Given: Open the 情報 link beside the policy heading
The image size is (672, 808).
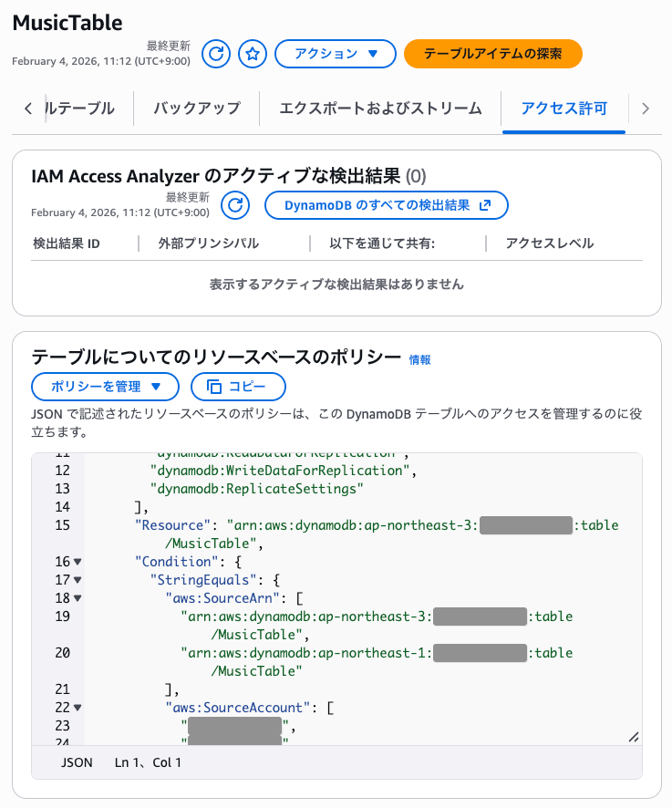Looking at the screenshot, I should tap(419, 360).
